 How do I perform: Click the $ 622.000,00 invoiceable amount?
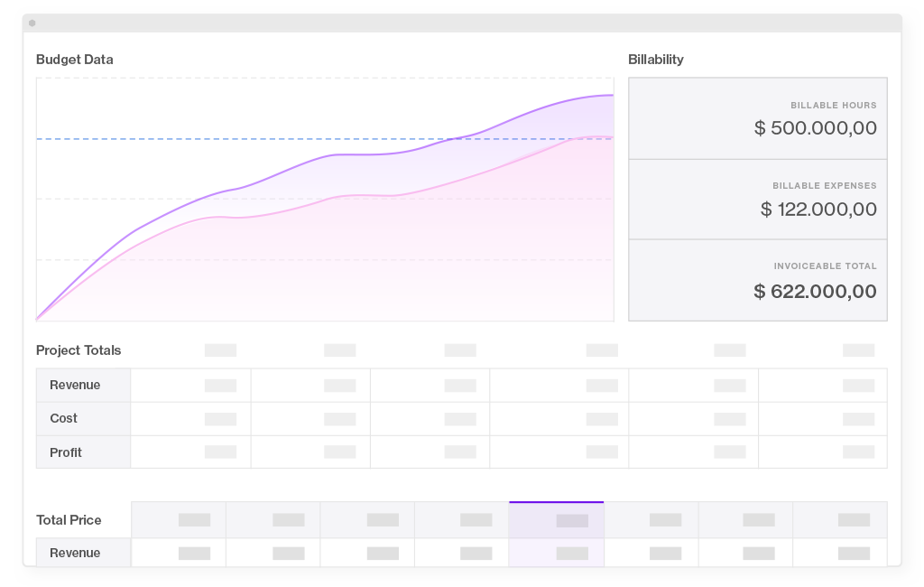click(815, 291)
